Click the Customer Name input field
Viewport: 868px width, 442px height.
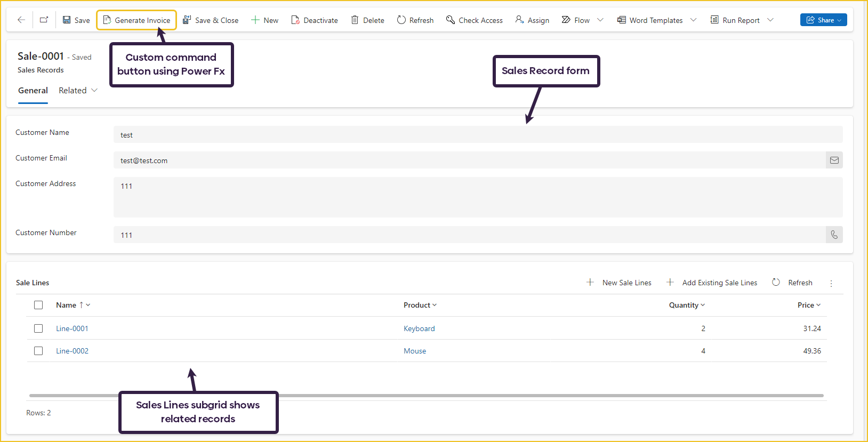[x=477, y=135]
